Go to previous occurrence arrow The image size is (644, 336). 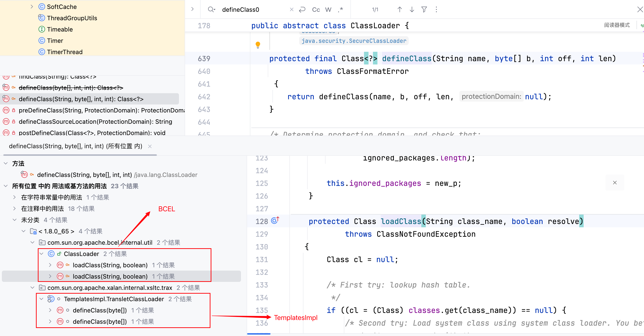coord(400,9)
